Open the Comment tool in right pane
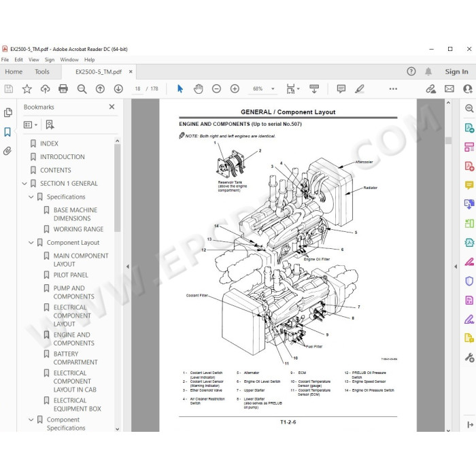476x476 pixels. 469,185
